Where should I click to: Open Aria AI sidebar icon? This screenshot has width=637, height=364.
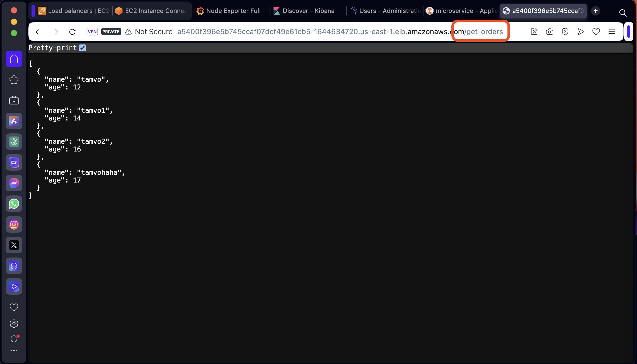14,121
